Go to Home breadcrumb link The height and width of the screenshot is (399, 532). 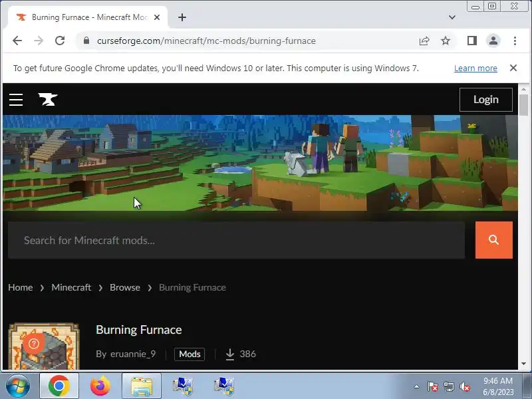tap(21, 287)
